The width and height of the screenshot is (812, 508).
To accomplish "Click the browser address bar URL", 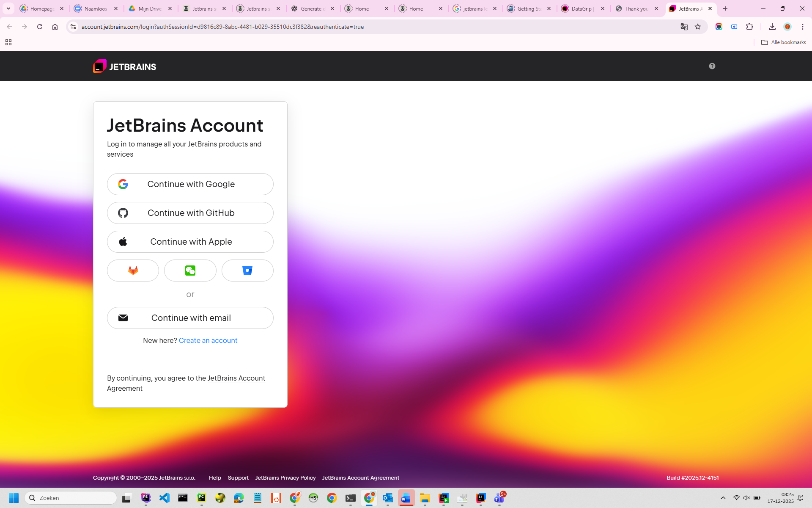I will 222,27.
